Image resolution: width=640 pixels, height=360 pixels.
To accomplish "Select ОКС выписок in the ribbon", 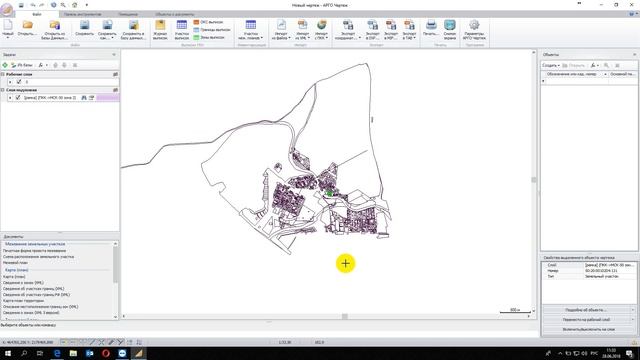I will pos(208,22).
